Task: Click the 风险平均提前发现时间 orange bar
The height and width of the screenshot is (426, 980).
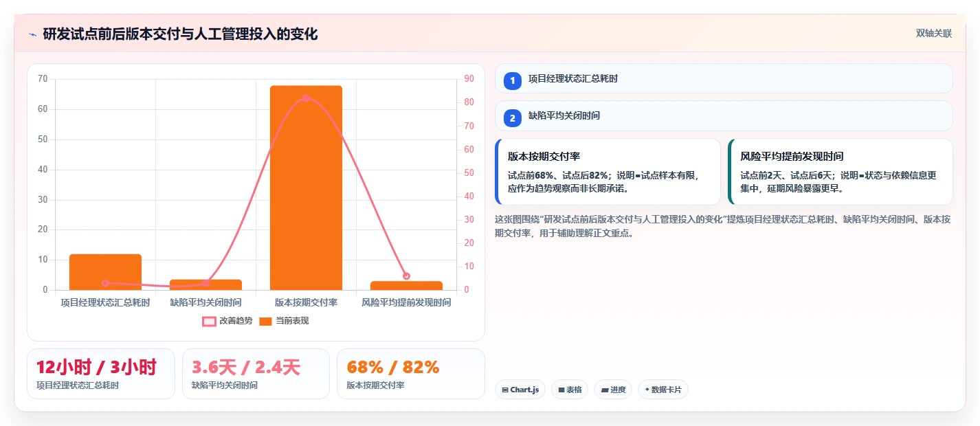Action: 406,285
